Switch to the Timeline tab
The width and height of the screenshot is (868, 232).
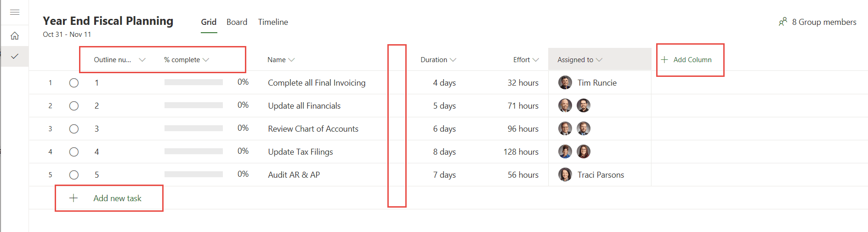tap(273, 22)
